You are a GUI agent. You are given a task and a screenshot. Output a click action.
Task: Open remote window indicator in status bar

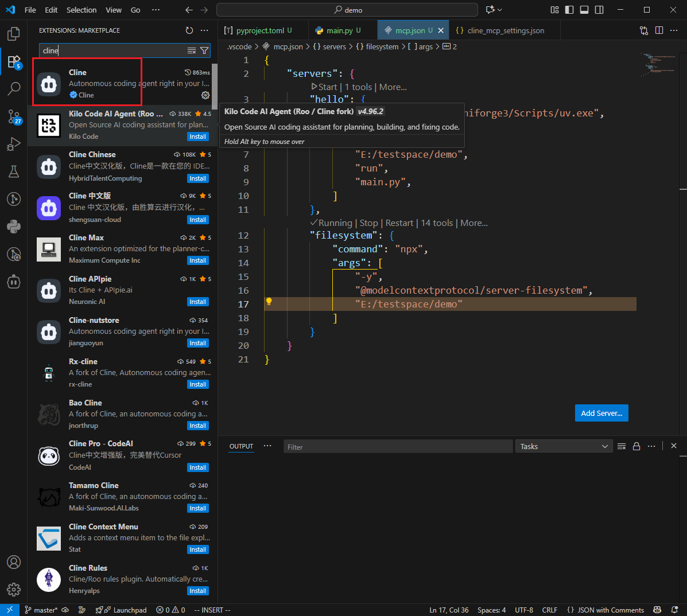(x=10, y=610)
